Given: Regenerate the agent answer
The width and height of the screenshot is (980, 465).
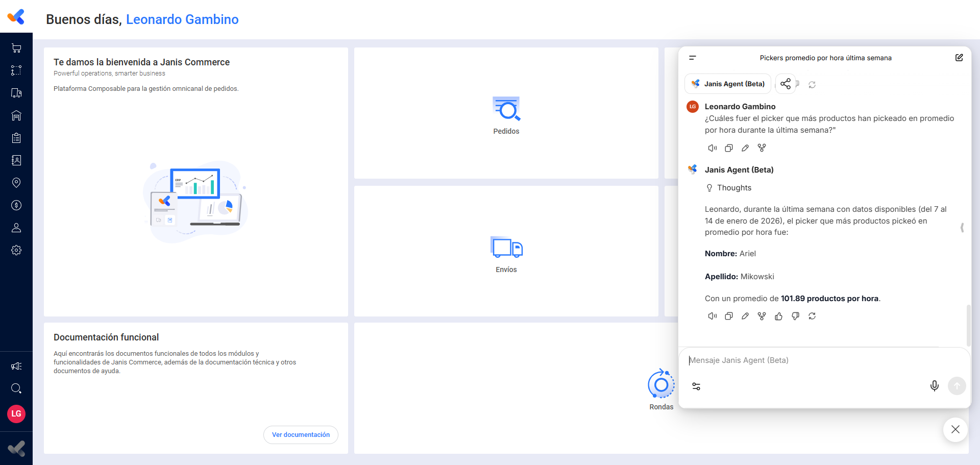Looking at the screenshot, I should pyautogui.click(x=812, y=316).
